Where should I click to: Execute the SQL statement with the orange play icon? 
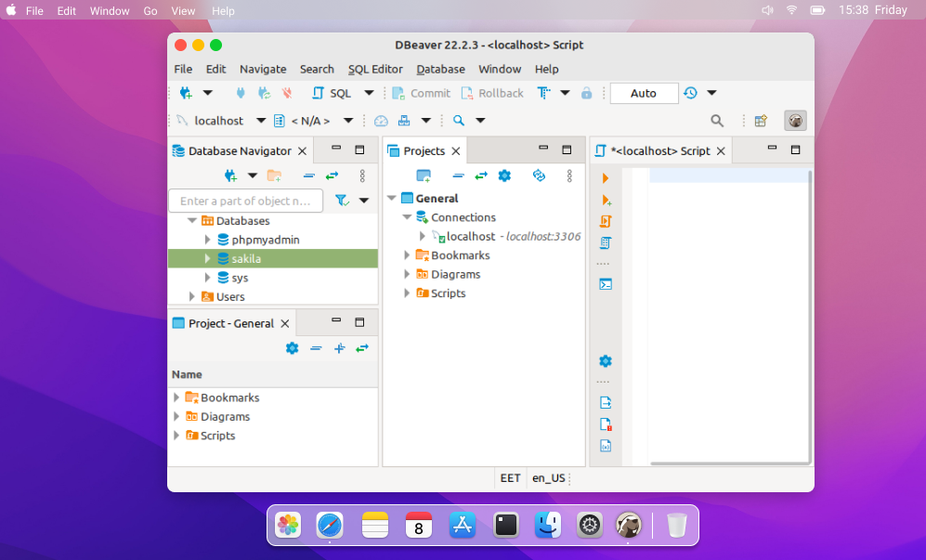(x=606, y=178)
